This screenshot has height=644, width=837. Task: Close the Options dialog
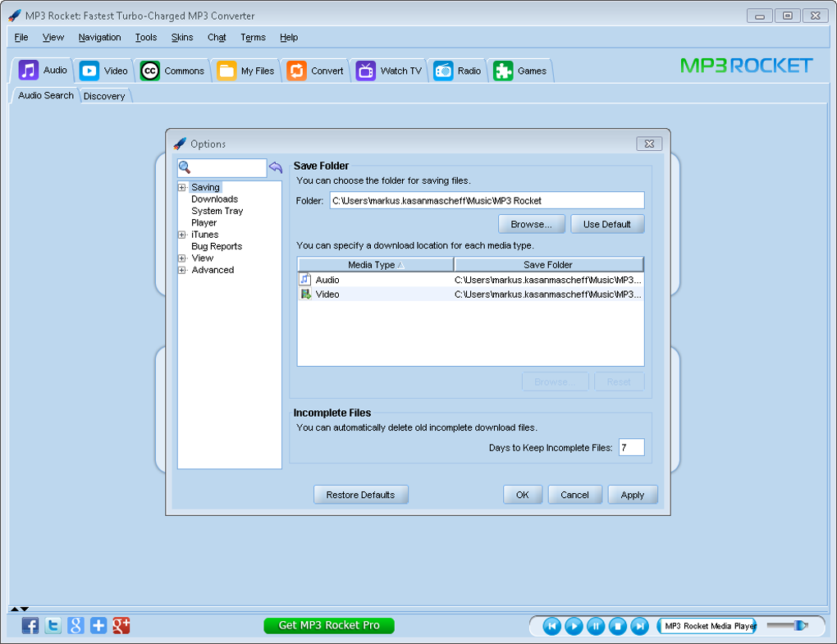[x=649, y=144]
